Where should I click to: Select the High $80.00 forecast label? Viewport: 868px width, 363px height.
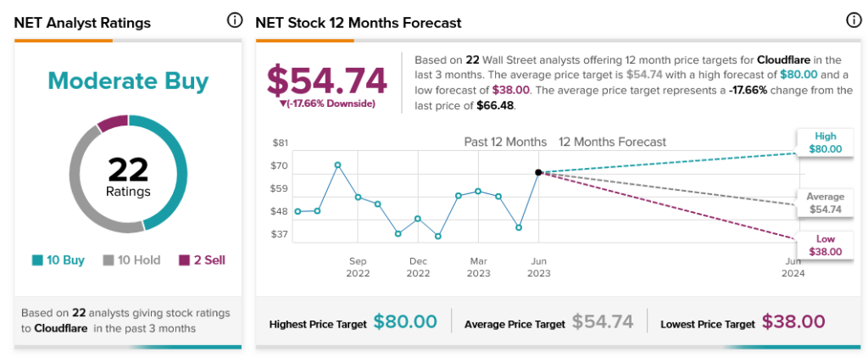[x=825, y=142]
